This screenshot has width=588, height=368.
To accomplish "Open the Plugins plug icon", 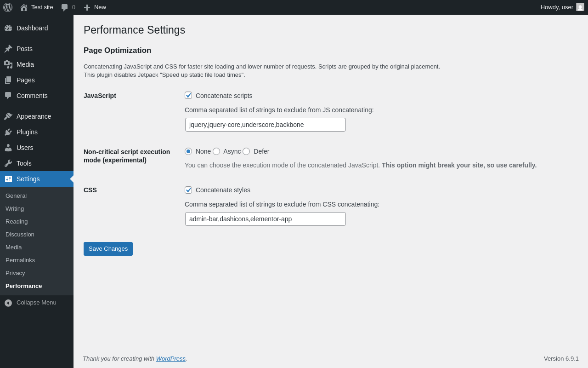I will (8, 132).
